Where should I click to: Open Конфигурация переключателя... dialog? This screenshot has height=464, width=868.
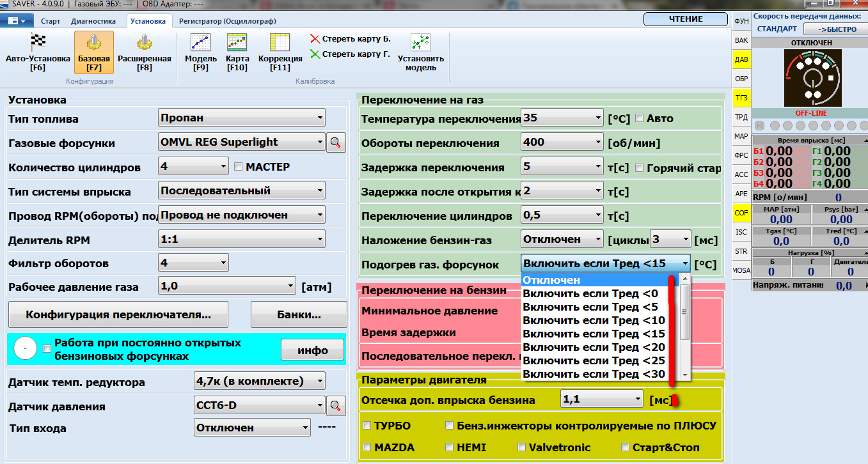pos(118,314)
